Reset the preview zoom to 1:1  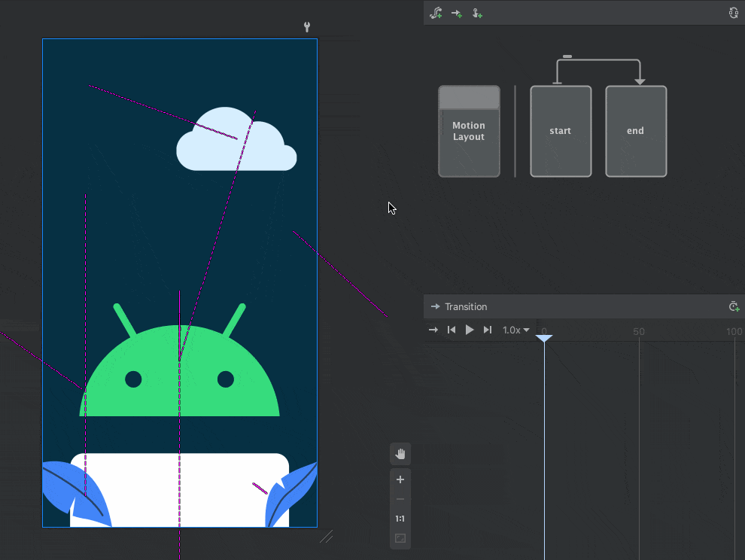click(x=400, y=518)
